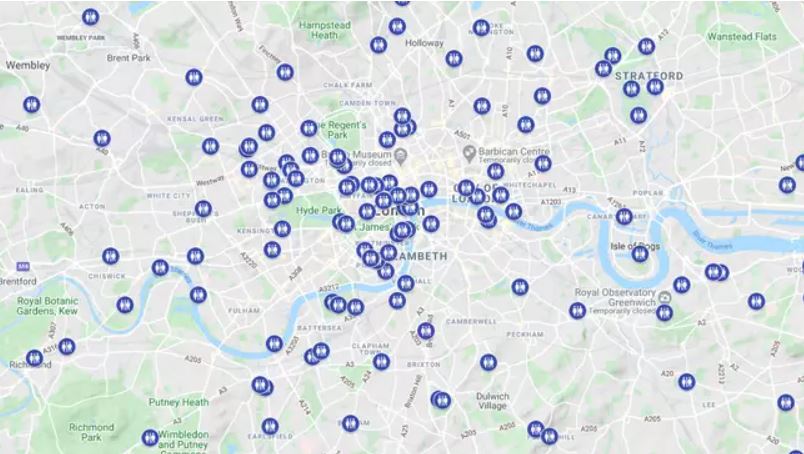Click the Stratford area label
The width and height of the screenshot is (804, 454).
pyautogui.click(x=649, y=76)
